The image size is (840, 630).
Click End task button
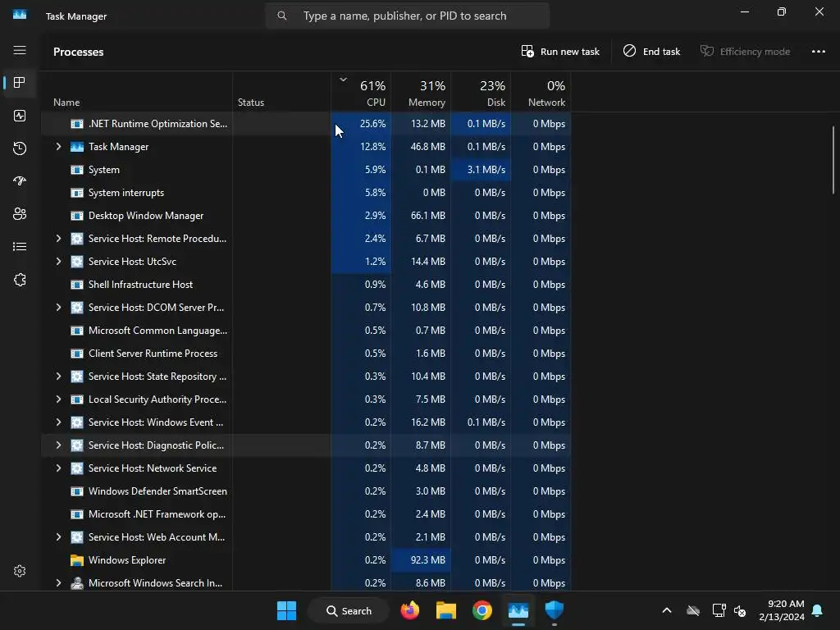click(x=651, y=52)
